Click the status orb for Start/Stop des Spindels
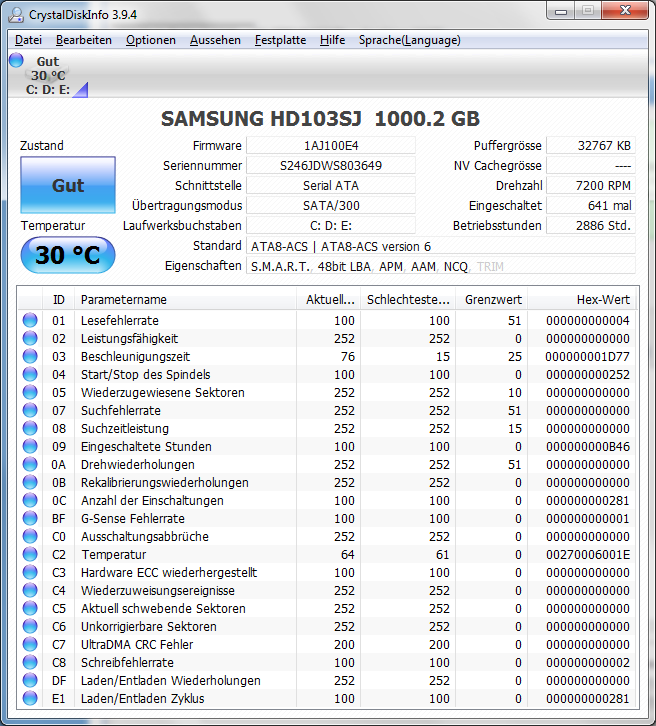Image resolution: width=656 pixels, height=726 pixels. coord(30,375)
